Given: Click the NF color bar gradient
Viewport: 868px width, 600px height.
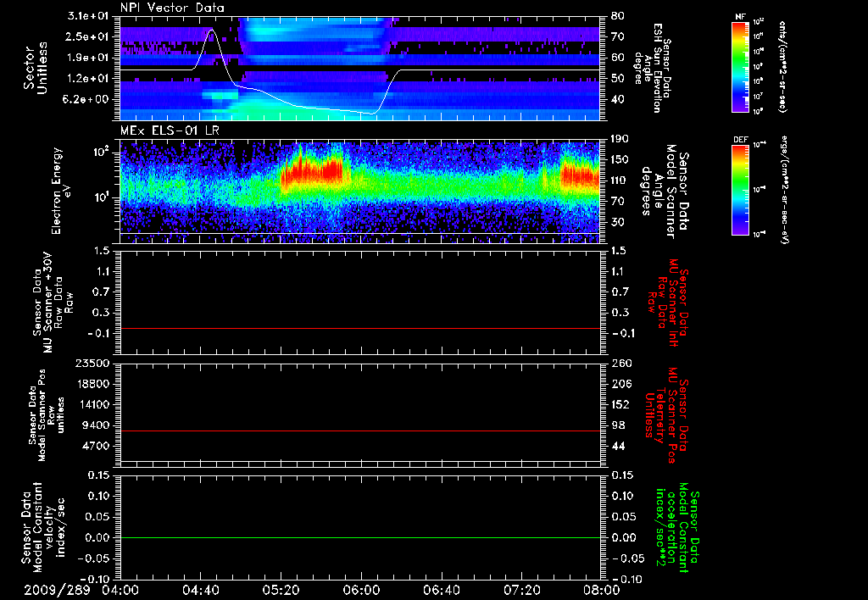Looking at the screenshot, I should point(740,67).
